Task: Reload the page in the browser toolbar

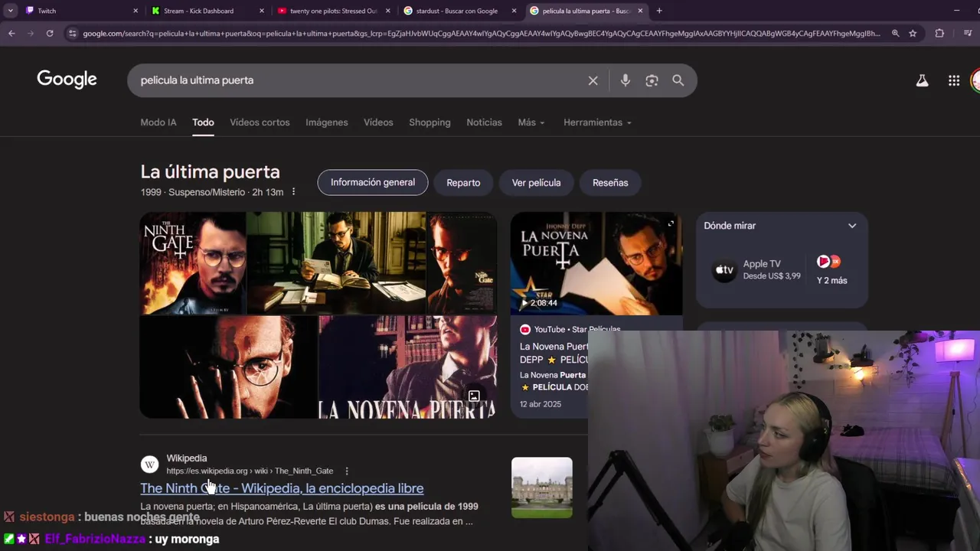Action: coord(50,33)
